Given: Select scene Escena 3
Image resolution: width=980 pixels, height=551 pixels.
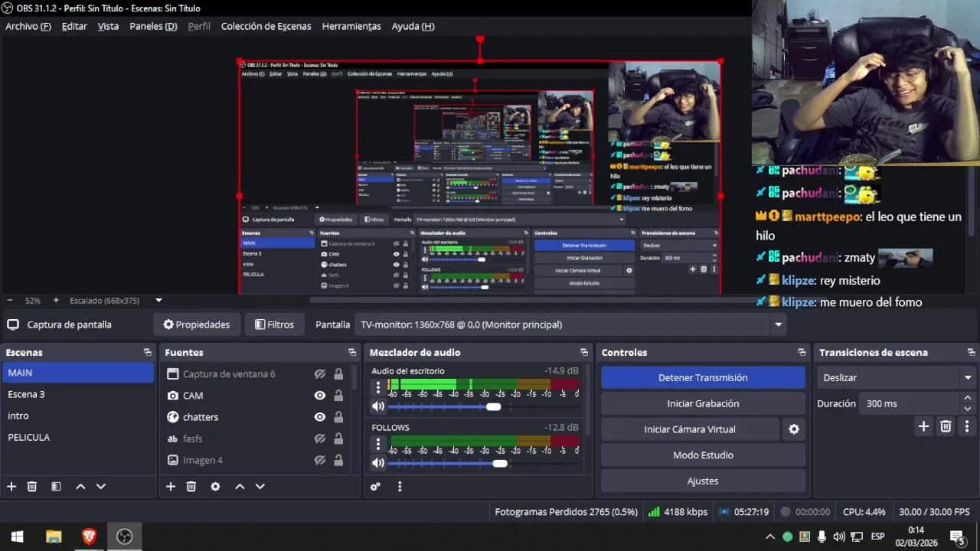Looking at the screenshot, I should (x=77, y=394).
